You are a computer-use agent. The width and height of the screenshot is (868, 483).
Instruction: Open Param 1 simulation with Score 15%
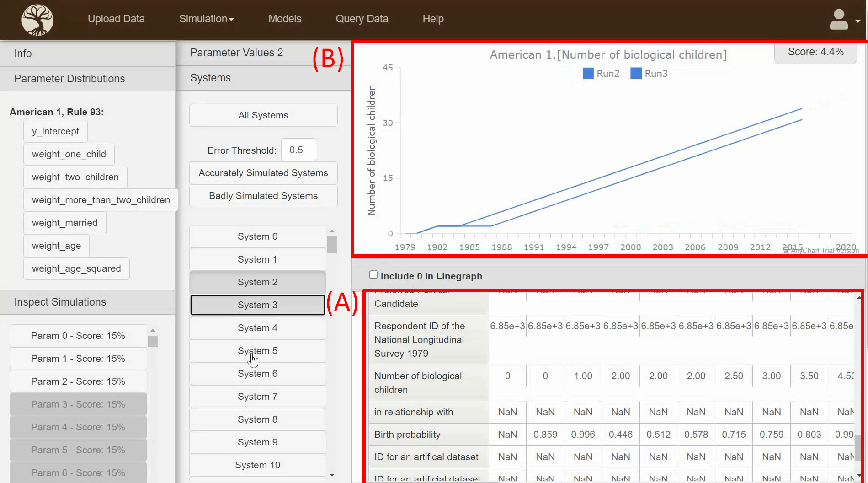pyautogui.click(x=78, y=359)
